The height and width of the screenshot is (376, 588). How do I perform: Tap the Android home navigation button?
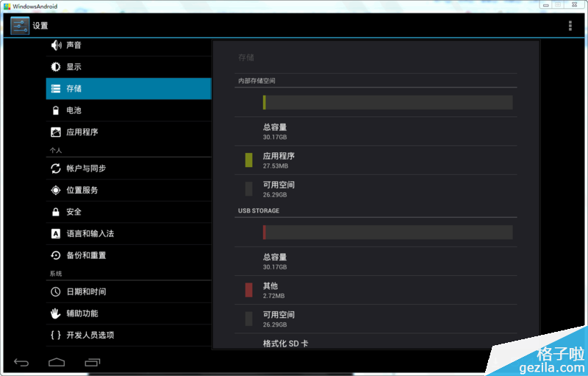click(57, 362)
